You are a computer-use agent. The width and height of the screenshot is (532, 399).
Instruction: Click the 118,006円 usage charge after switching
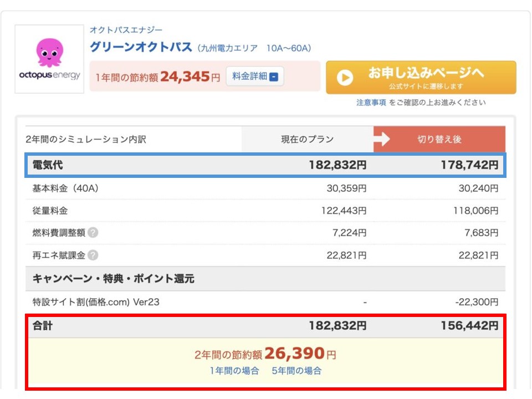tap(476, 211)
